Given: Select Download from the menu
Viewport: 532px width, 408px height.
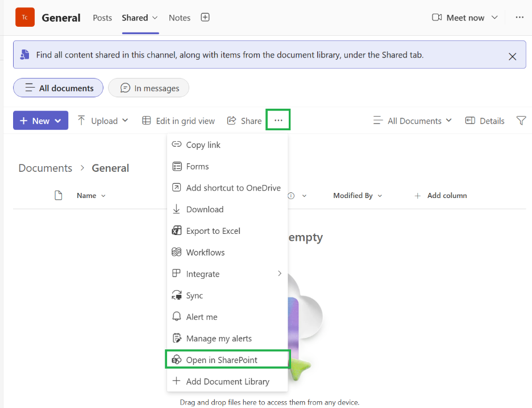Looking at the screenshot, I should [227, 209].
